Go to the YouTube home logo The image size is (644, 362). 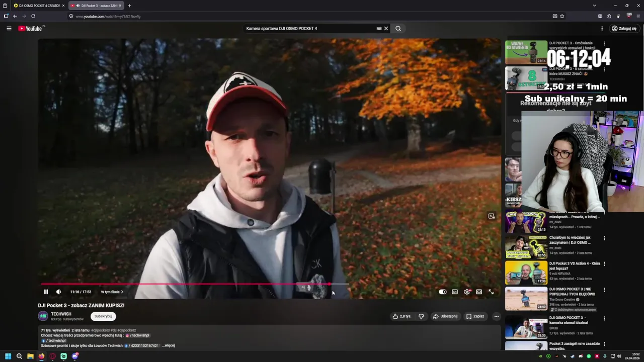31,29
